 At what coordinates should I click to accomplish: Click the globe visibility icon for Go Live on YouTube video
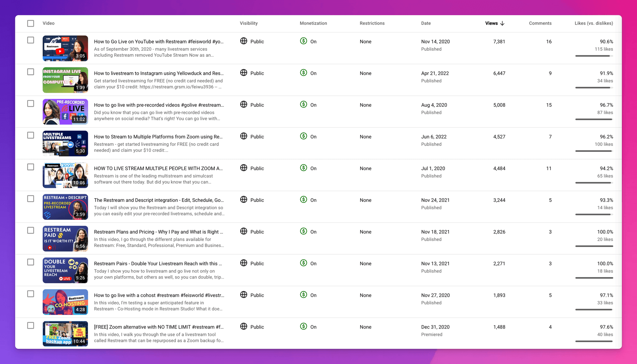(244, 41)
